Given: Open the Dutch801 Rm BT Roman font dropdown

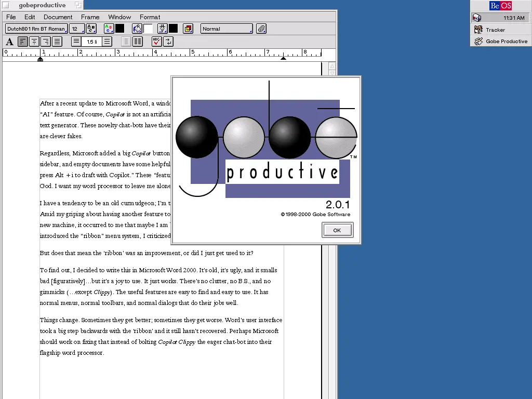Looking at the screenshot, I should [x=36, y=29].
